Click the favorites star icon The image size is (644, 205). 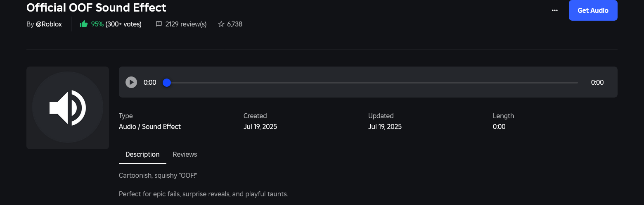coord(221,24)
